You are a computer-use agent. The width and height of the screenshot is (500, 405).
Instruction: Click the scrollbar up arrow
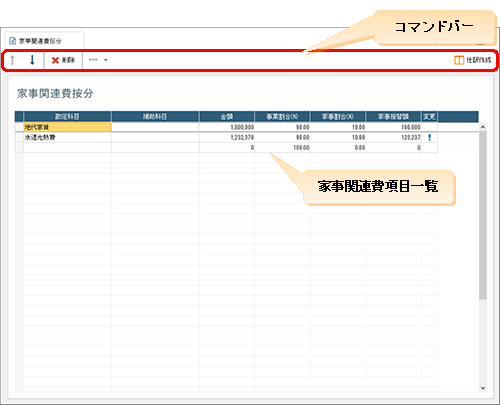(x=483, y=127)
